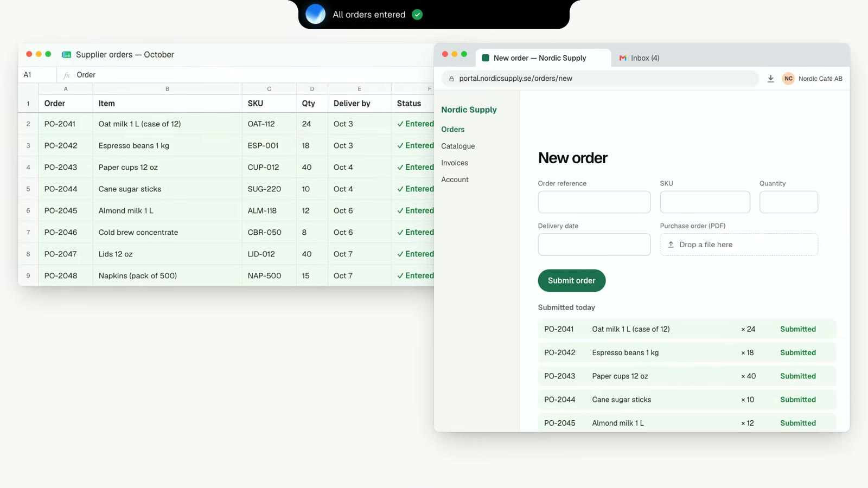Click the lock icon in address bar

click(451, 79)
